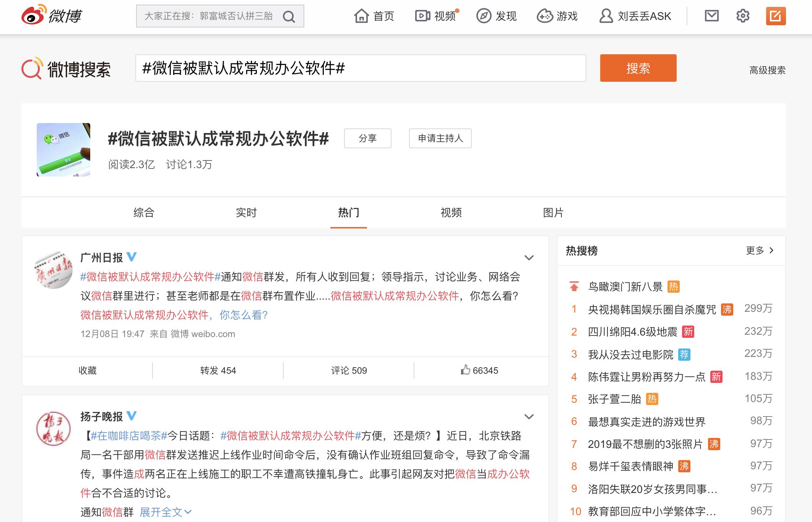Open trending item 易烊千玺表情眼神
812x522 pixels.
click(631, 466)
